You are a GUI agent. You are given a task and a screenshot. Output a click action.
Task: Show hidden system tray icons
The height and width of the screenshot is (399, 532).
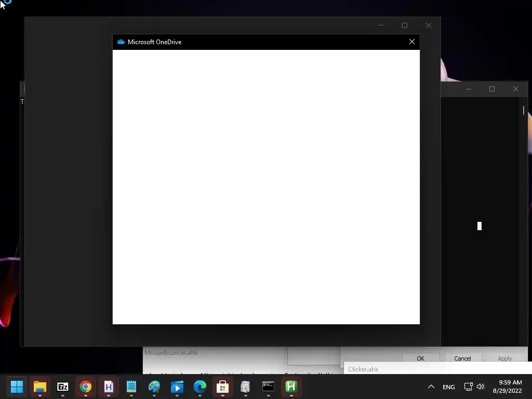tap(431, 387)
